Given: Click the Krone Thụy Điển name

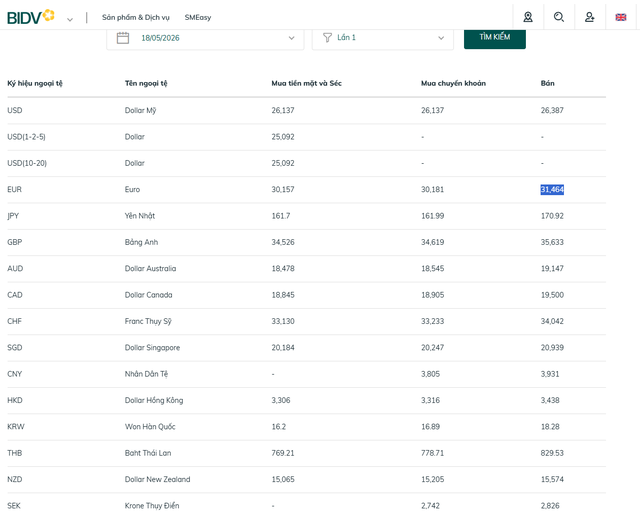Looking at the screenshot, I should (x=152, y=506).
